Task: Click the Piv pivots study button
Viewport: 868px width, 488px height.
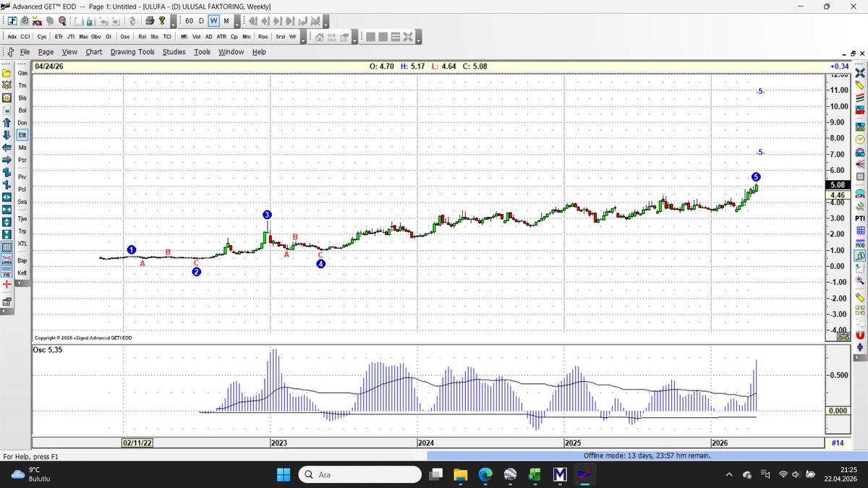Action: (x=22, y=176)
